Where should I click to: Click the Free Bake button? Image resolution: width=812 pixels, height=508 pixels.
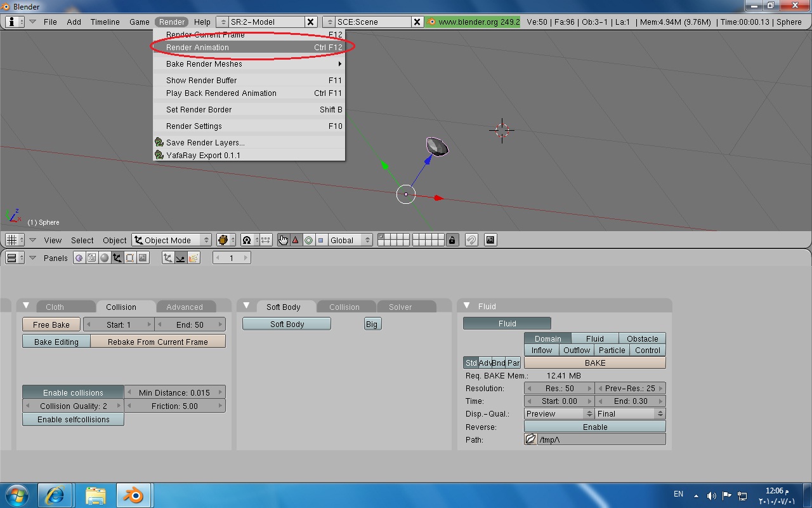point(51,324)
